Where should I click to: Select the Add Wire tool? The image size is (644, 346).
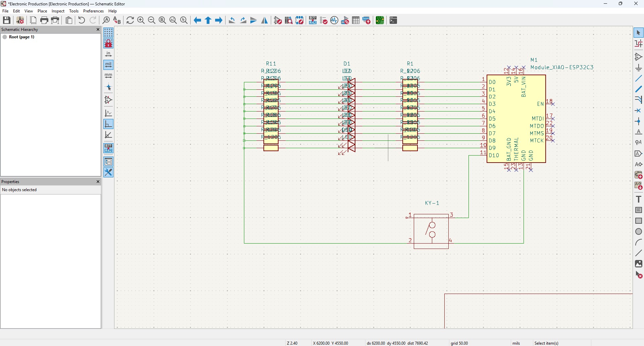[x=639, y=78]
